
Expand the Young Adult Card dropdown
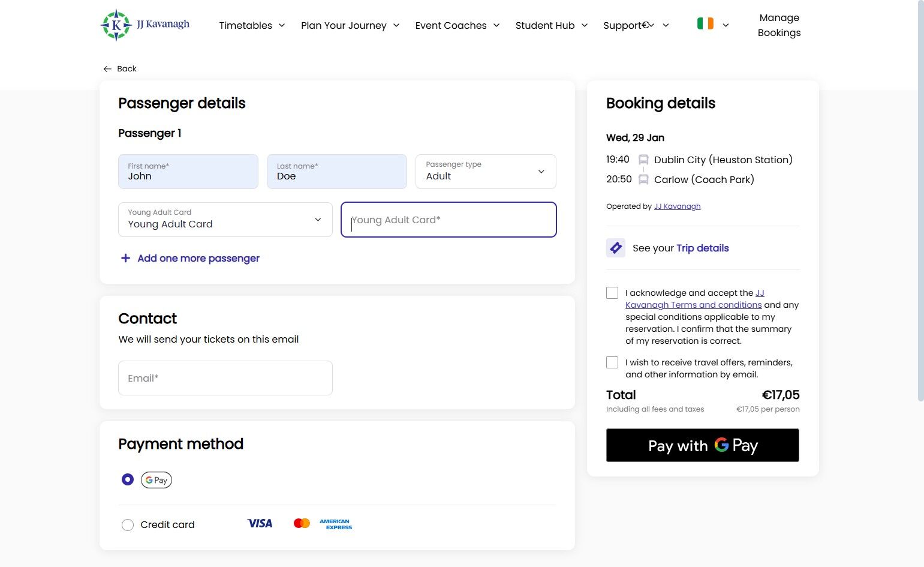(225, 220)
